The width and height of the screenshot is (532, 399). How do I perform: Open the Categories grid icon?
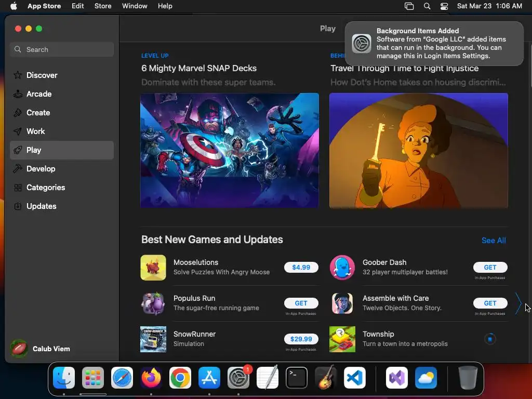(18, 187)
